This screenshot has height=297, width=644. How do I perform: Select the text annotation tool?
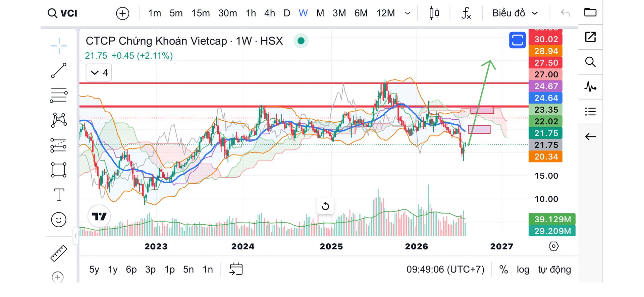click(x=59, y=195)
